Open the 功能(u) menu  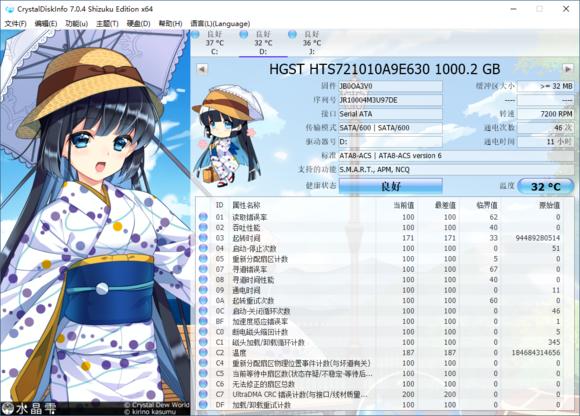click(77, 24)
